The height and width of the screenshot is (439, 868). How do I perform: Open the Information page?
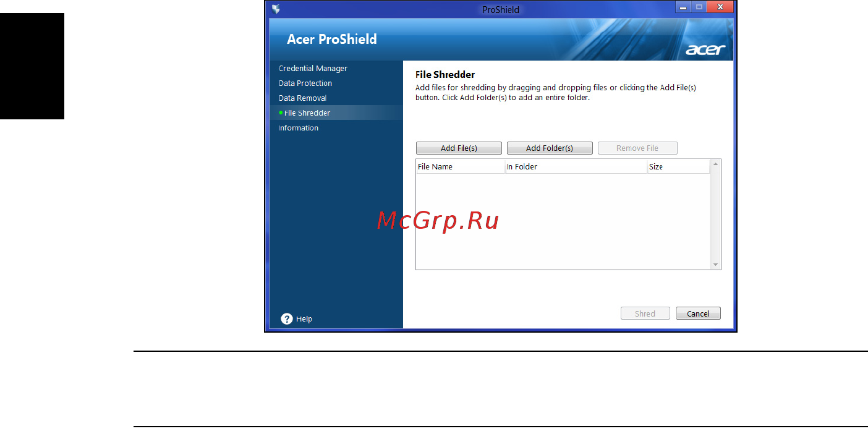point(299,128)
